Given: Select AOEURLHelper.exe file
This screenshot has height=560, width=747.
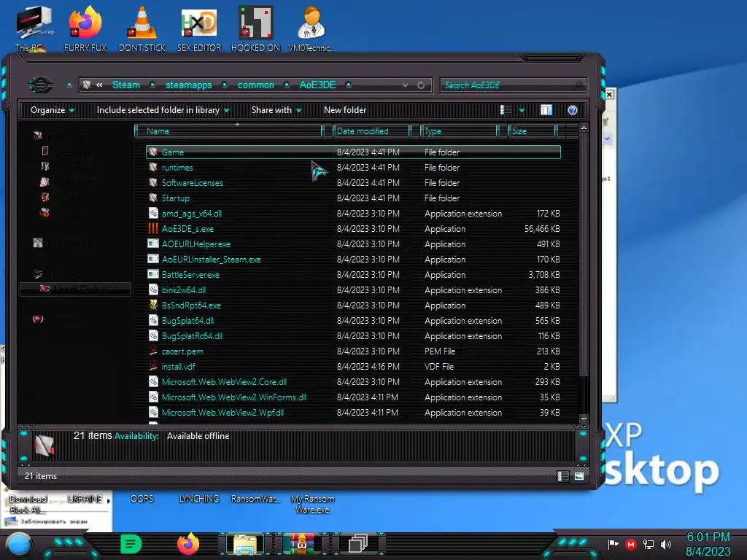Looking at the screenshot, I should pyautogui.click(x=354, y=244).
